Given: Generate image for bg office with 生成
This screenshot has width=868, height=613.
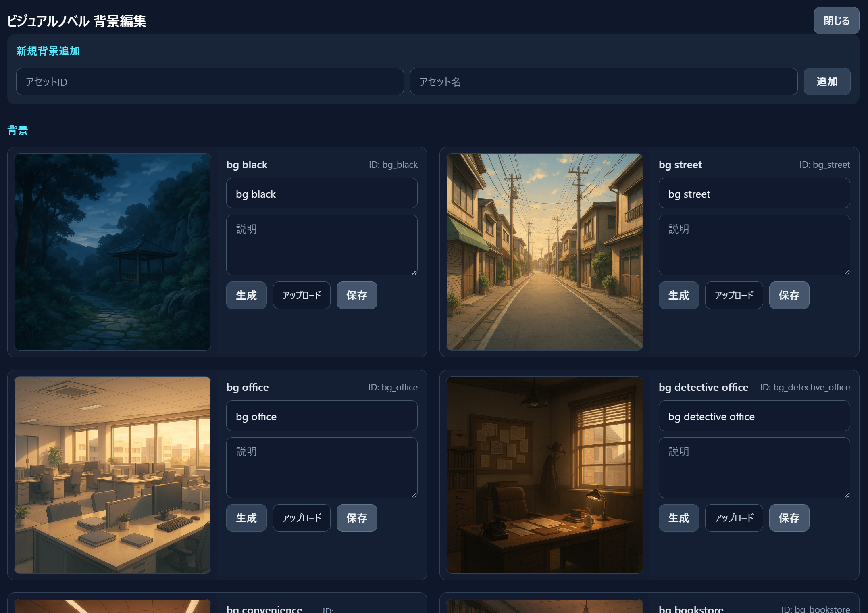Looking at the screenshot, I should click(x=246, y=518).
